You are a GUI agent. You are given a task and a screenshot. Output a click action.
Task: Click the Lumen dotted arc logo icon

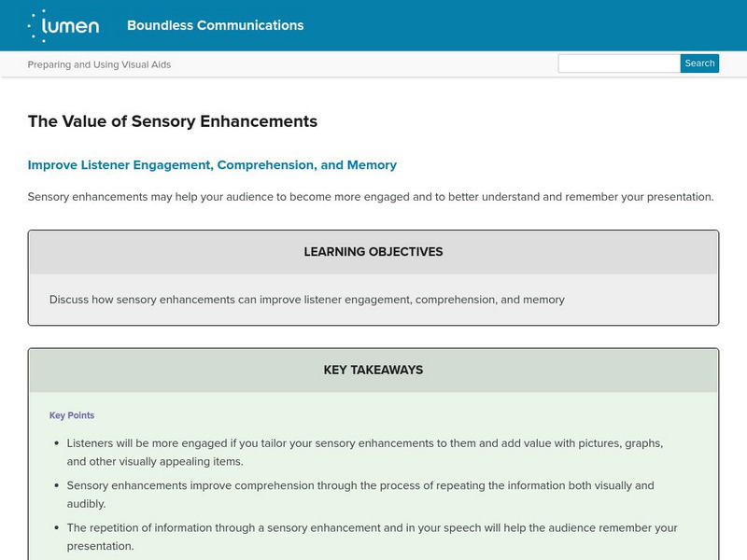[37, 25]
